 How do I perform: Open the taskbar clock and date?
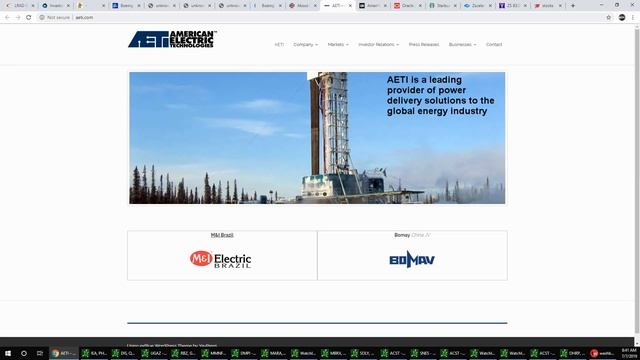click(x=629, y=353)
